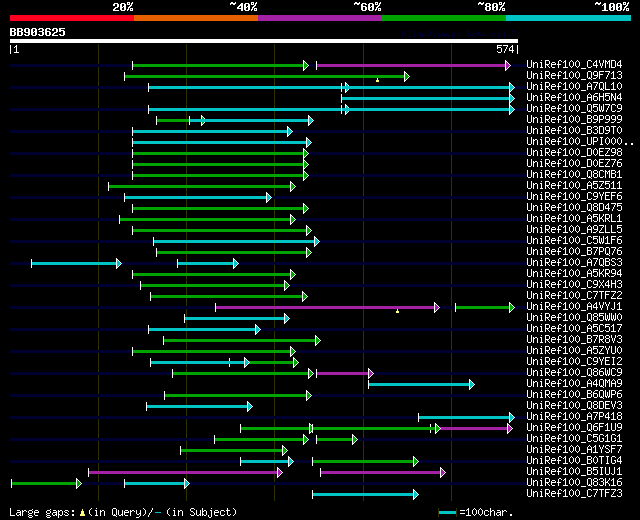Click the UniRef100_C9YEF6 label
This screenshot has width=640, height=520.
click(x=574, y=197)
